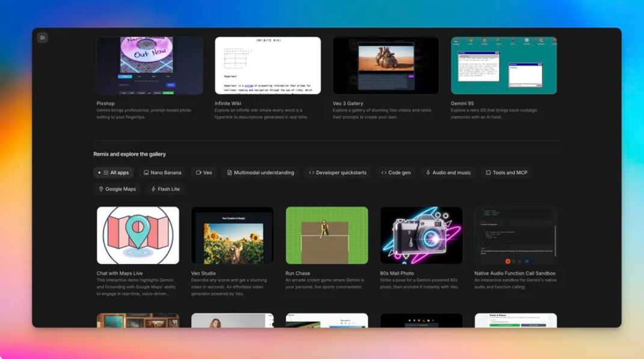Click the chat icon on Tools and MCP chip

(x=487, y=173)
